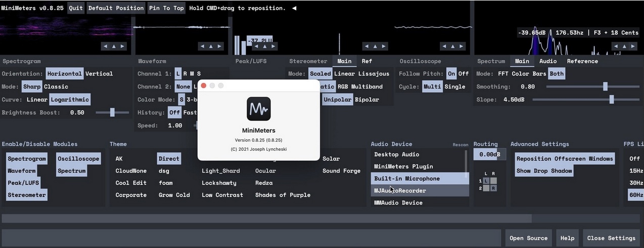The image size is (644, 248).
Task: Select the Shades of Purple theme
Action: [283, 195]
